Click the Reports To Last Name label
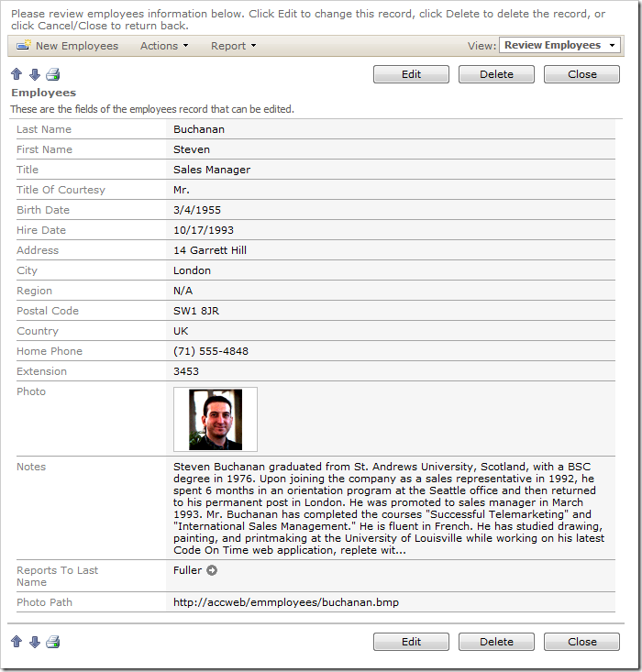 click(x=57, y=577)
